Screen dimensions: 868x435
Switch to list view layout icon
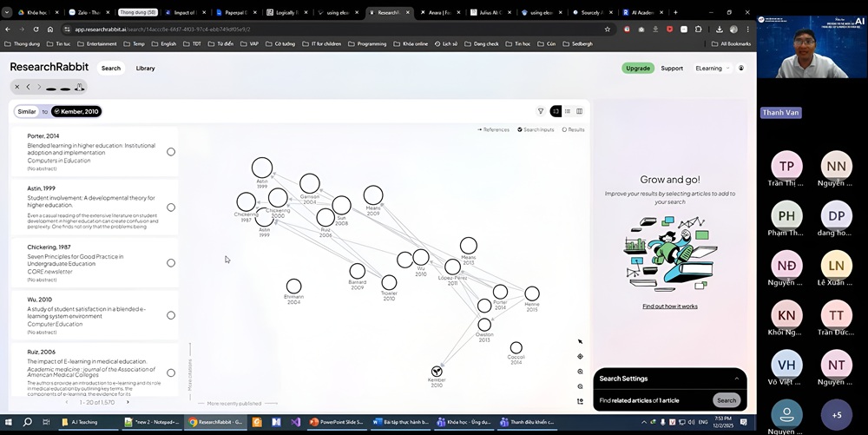[x=568, y=111]
